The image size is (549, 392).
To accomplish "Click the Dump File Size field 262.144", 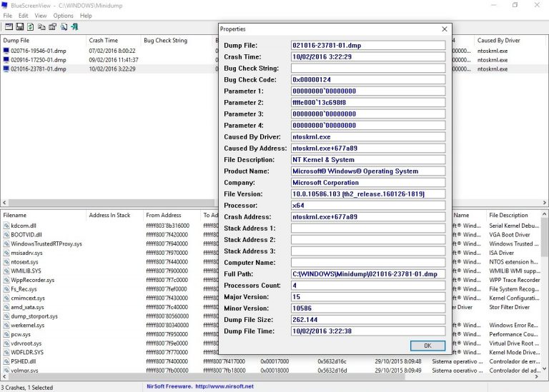I will click(x=368, y=320).
